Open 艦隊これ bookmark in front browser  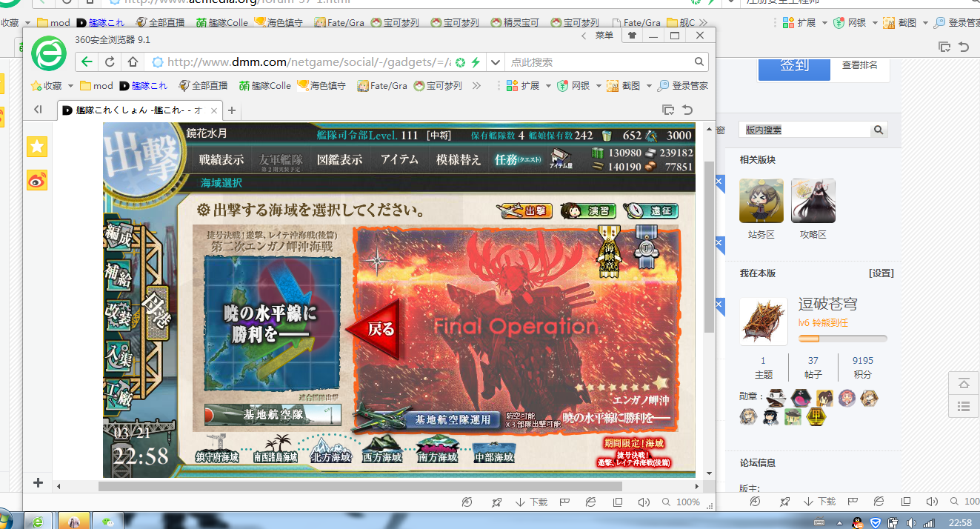click(144, 86)
